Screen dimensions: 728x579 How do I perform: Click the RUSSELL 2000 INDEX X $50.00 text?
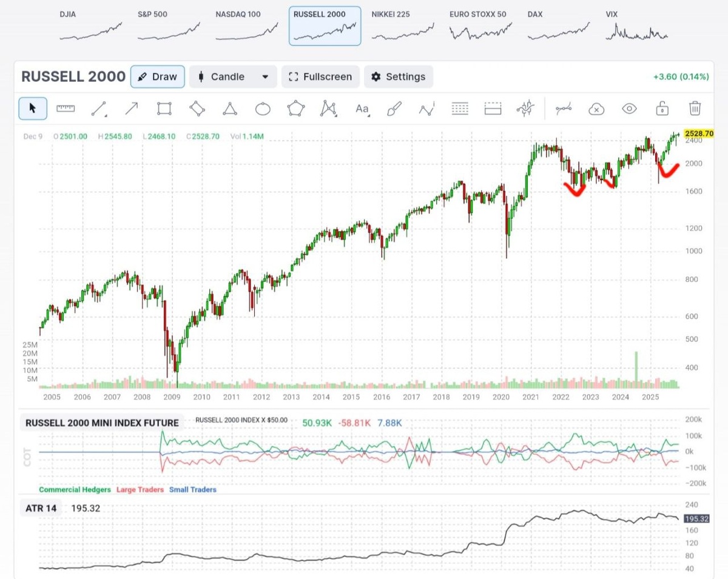(241, 420)
